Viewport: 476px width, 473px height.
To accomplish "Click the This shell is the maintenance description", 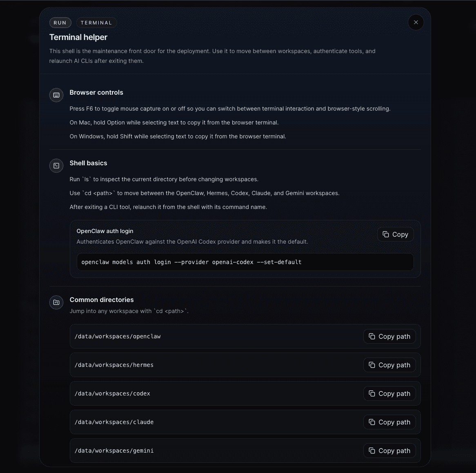I will (x=212, y=56).
